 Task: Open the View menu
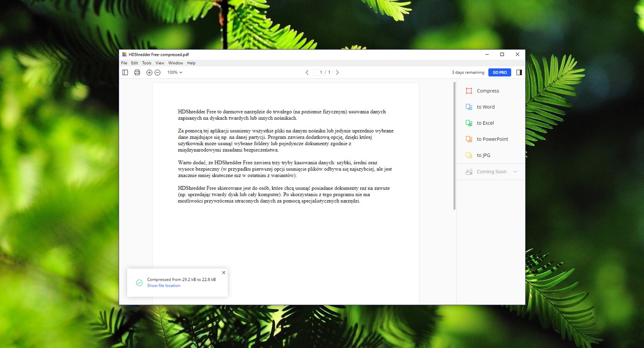pyautogui.click(x=160, y=63)
